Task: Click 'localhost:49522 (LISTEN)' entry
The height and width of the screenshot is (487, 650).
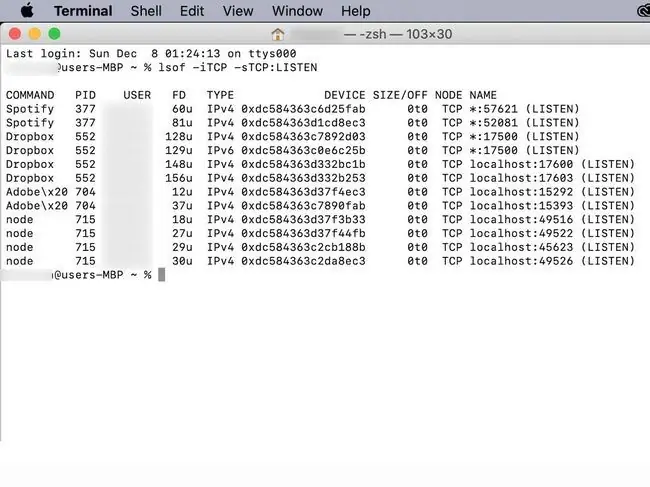Action: (x=552, y=233)
